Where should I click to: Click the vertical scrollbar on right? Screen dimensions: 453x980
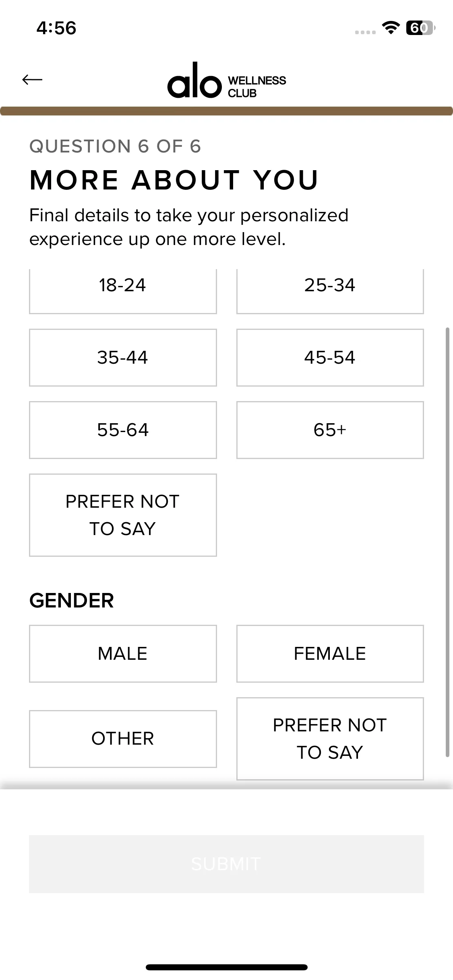click(447, 542)
